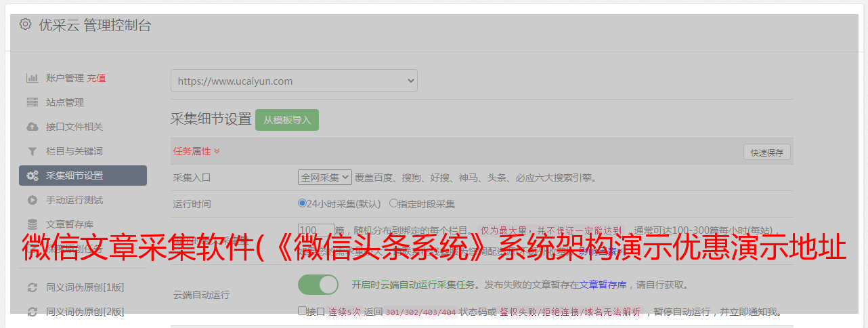Click the red text 301/302/403/404

420,312
